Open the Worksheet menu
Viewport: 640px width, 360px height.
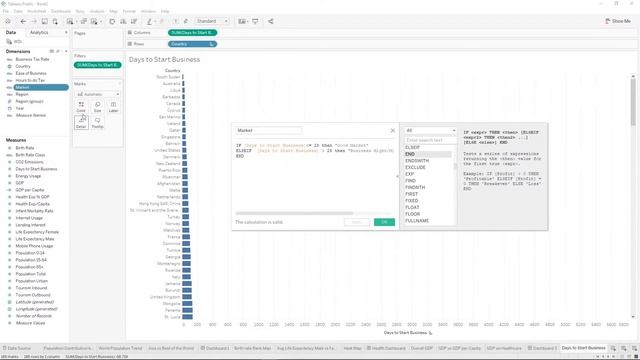click(37, 11)
